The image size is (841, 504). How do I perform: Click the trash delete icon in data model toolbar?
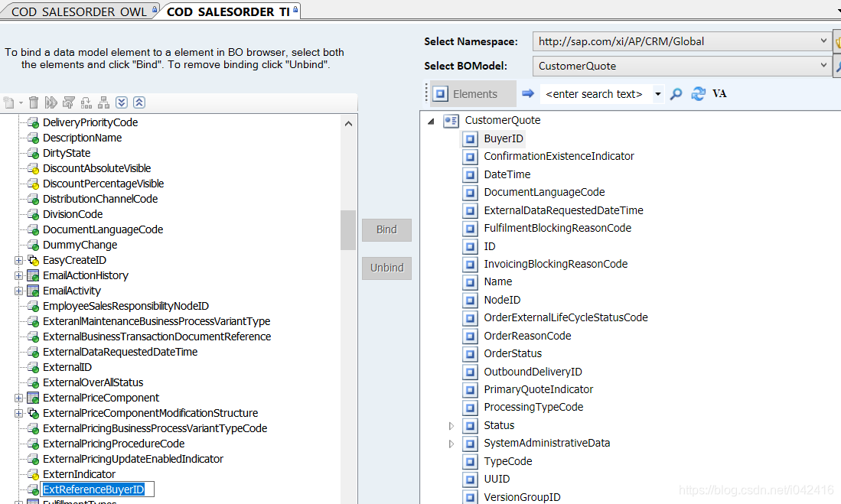click(33, 102)
